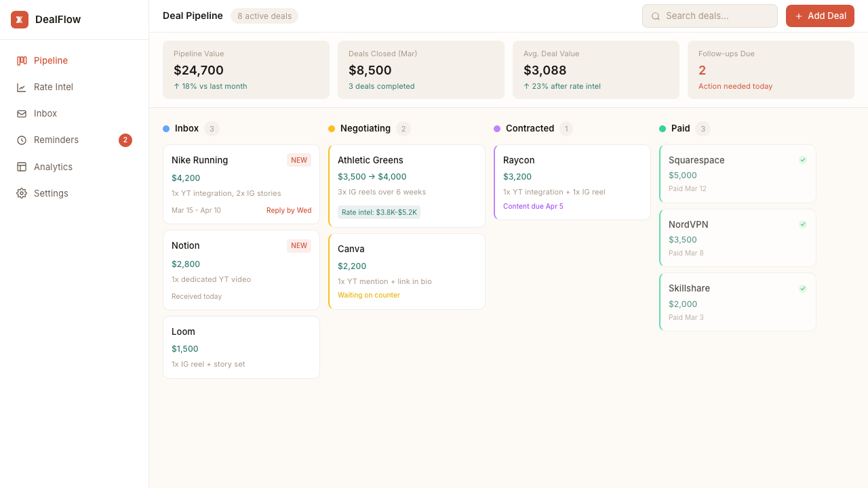Click the Waiting on counter status
Screen dimensions: 868x488
click(x=369, y=295)
